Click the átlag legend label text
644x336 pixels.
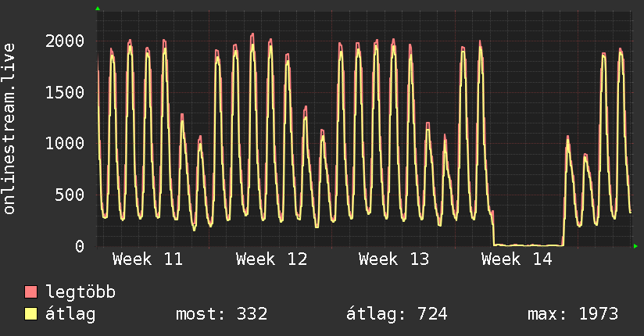tap(71, 315)
